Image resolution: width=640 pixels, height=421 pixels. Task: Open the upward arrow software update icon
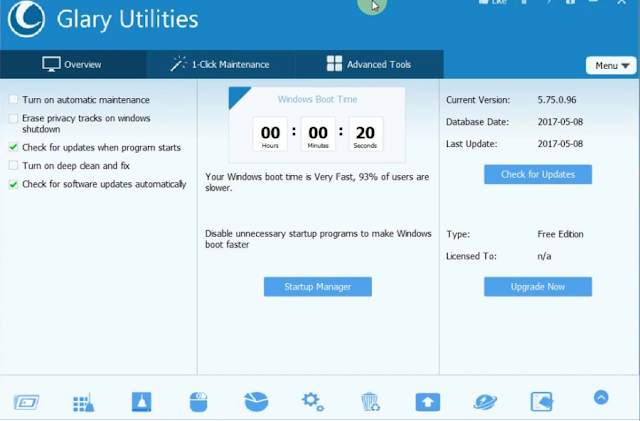[x=428, y=402]
